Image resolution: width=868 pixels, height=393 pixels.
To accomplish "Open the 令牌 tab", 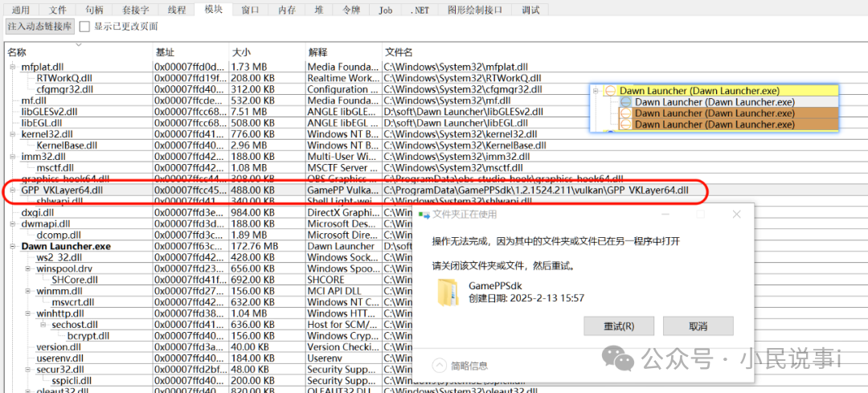I will tap(353, 10).
